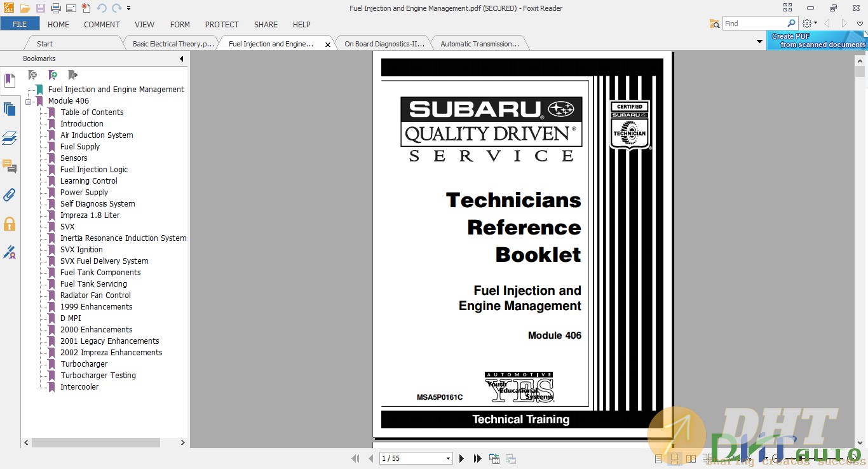Switch to the VIEW ribbon tab
Viewport: 868px width, 469px height.
tap(145, 24)
